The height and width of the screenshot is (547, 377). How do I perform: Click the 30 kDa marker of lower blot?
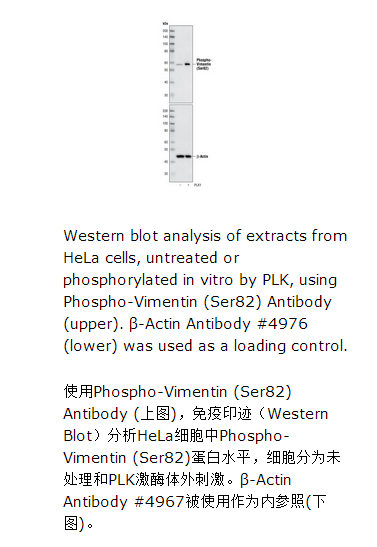(x=166, y=174)
